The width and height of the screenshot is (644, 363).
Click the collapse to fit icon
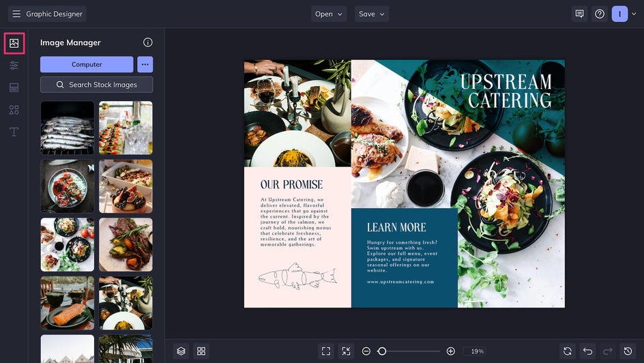[347, 351]
